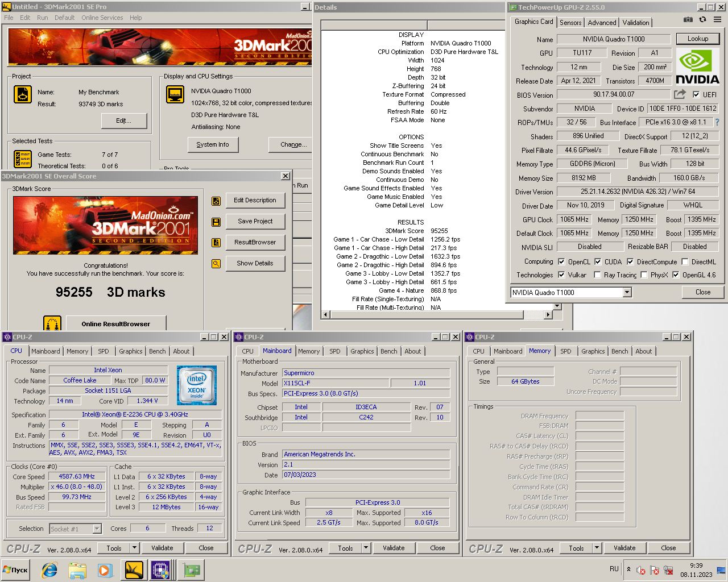Toggle the Vulkan checkbox
728x582 pixels.
pyautogui.click(x=562, y=275)
